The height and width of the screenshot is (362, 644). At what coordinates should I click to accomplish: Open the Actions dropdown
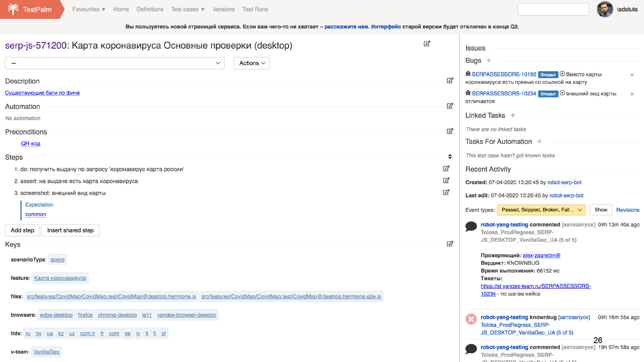click(x=252, y=63)
